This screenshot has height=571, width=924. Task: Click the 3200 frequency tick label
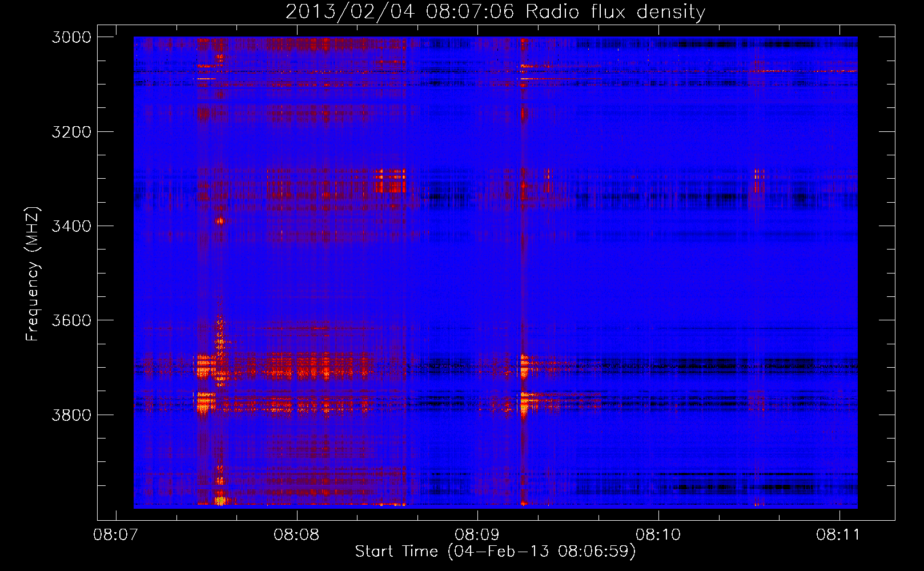(x=71, y=132)
